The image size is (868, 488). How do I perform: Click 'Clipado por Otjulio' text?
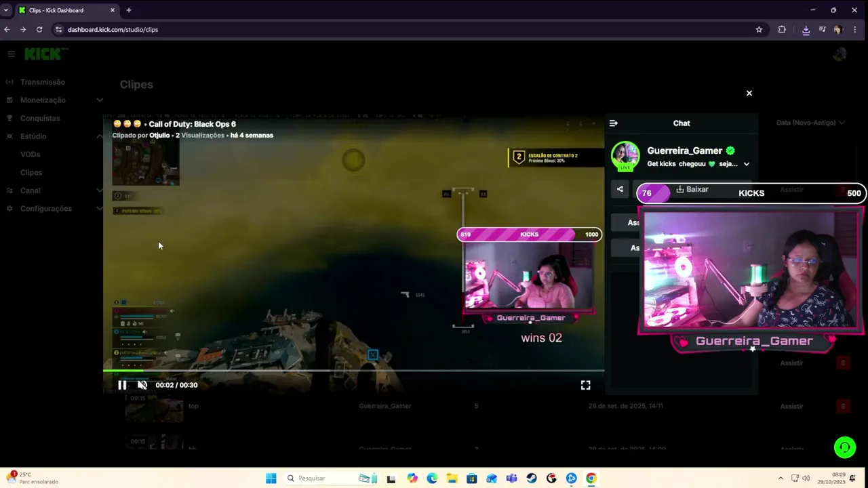pyautogui.click(x=141, y=136)
